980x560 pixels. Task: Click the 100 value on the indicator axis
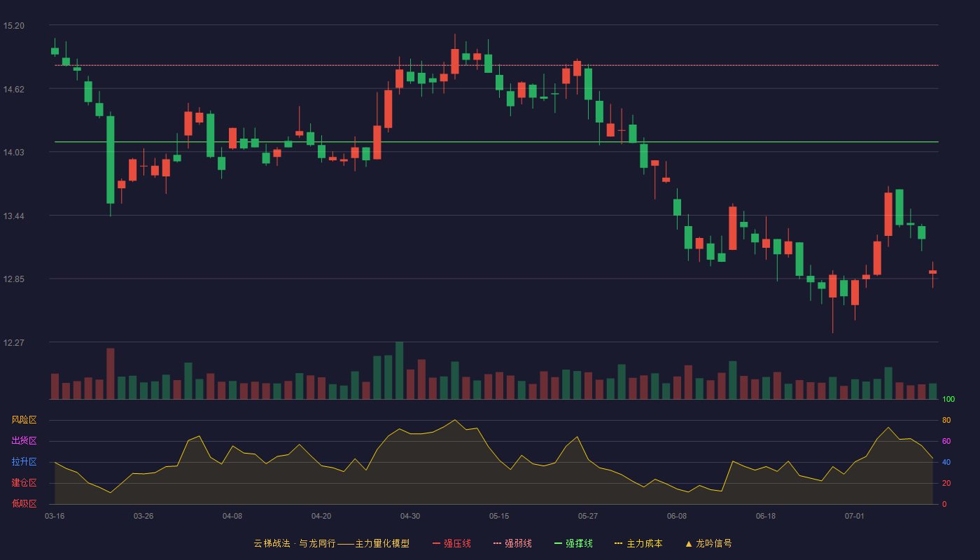click(948, 399)
